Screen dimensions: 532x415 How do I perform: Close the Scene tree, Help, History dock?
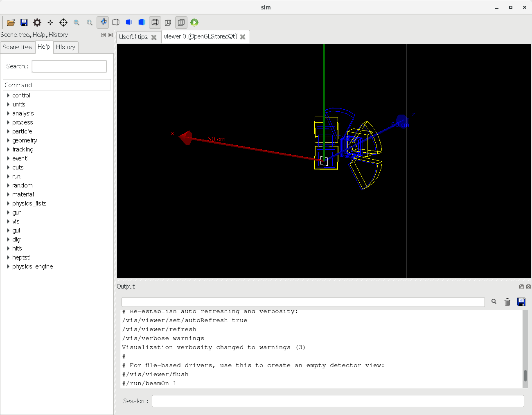coord(110,35)
